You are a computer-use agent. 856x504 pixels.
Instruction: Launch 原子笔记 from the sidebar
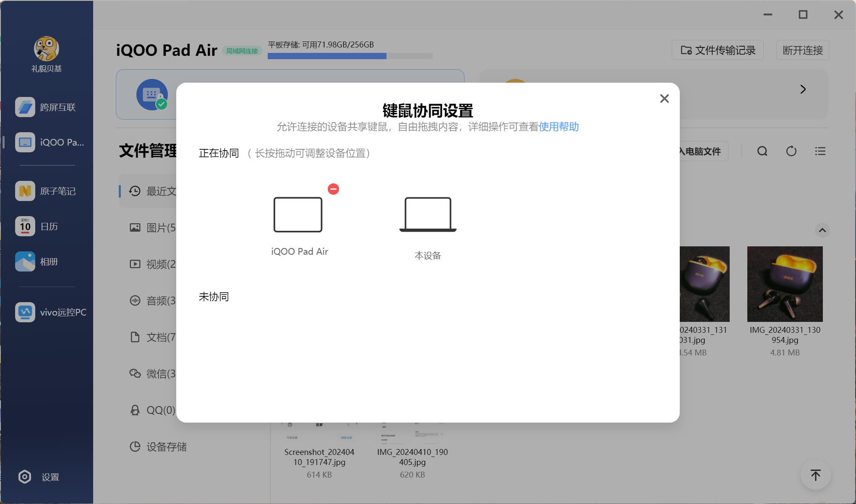click(x=46, y=191)
